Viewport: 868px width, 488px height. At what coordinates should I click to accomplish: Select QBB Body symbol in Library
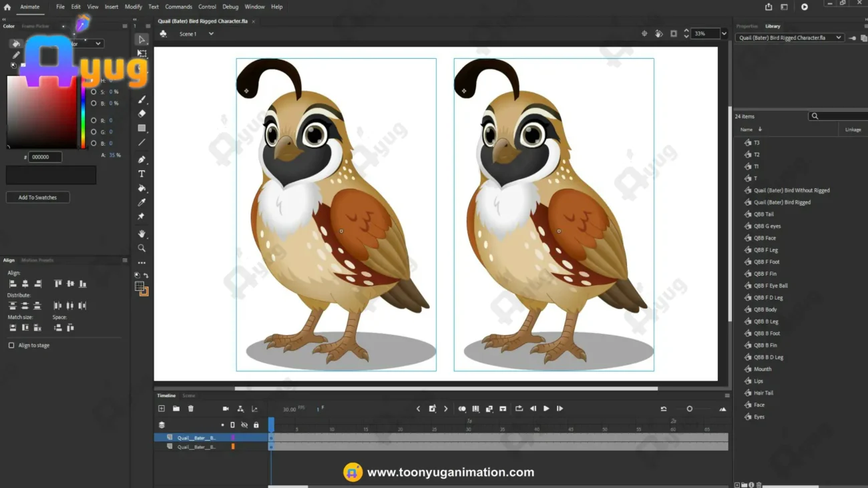765,310
